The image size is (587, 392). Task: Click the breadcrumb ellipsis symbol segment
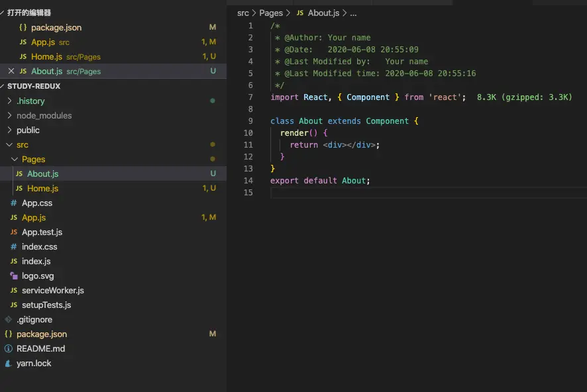353,13
